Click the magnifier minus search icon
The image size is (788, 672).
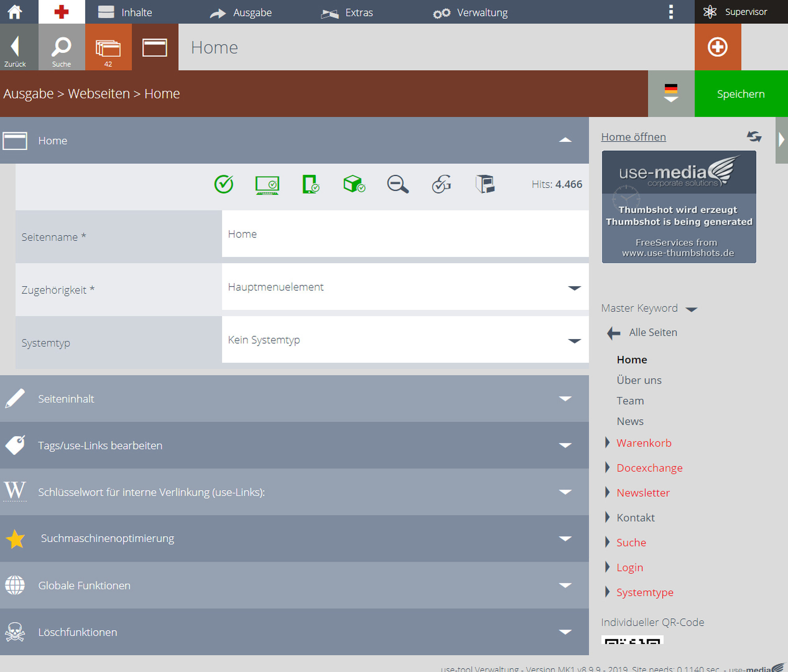click(398, 184)
